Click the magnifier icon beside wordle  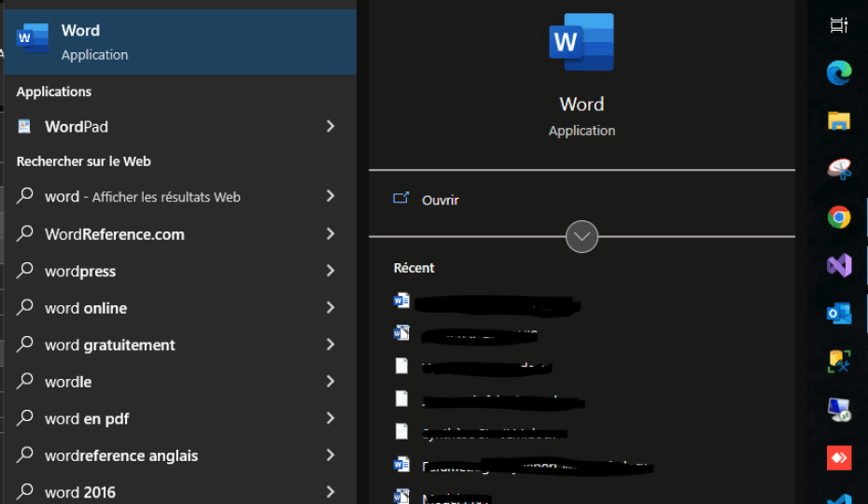[x=25, y=381]
